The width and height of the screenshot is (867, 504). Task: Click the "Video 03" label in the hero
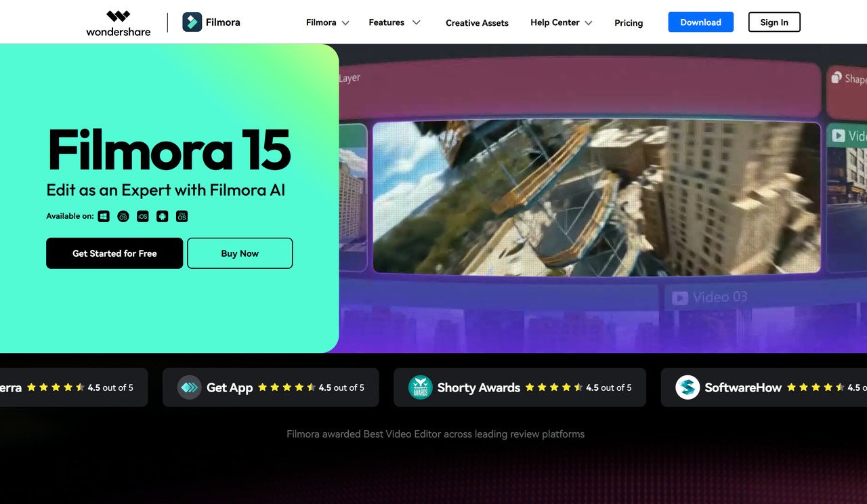tap(720, 297)
